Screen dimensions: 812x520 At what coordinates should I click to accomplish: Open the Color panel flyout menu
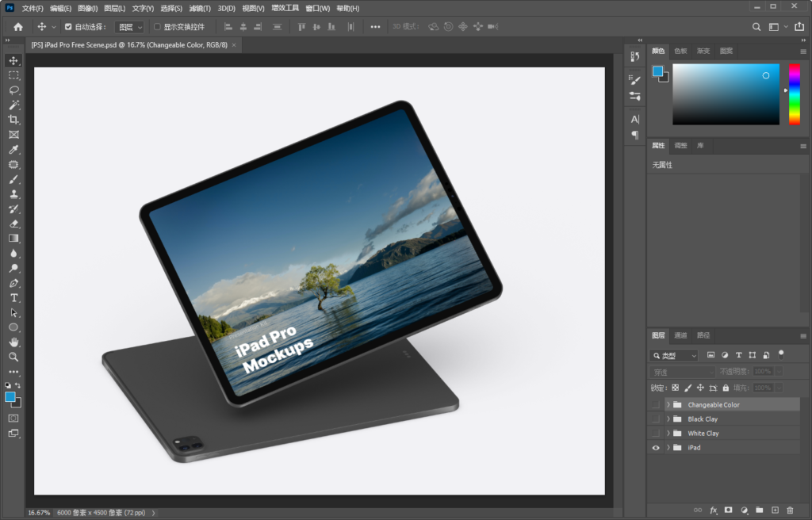[x=803, y=52]
